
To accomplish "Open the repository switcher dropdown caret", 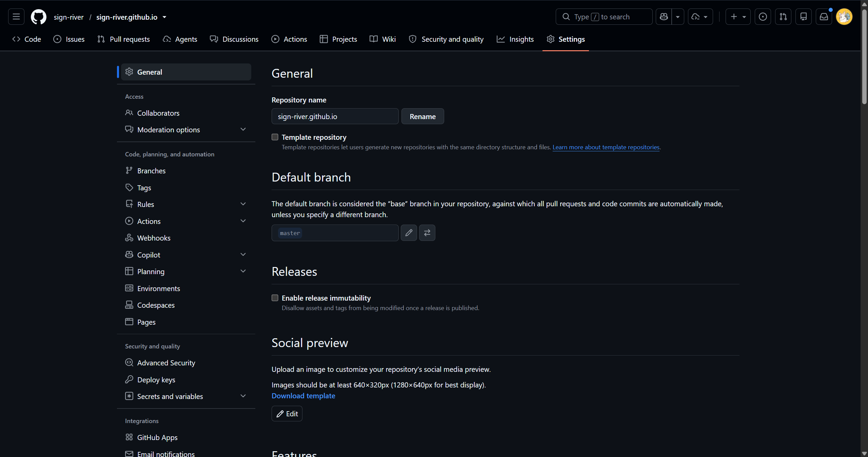I will click(164, 17).
